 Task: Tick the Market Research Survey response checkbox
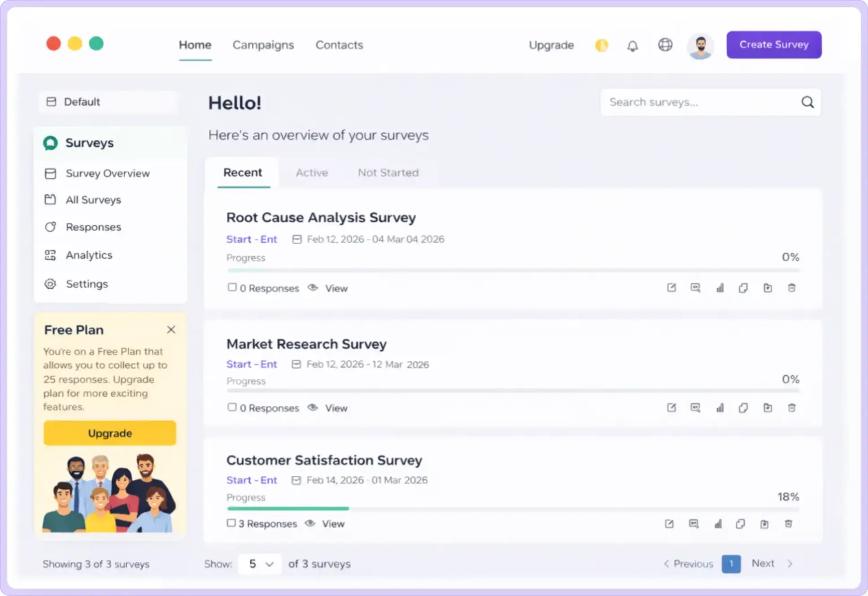pyautogui.click(x=232, y=407)
